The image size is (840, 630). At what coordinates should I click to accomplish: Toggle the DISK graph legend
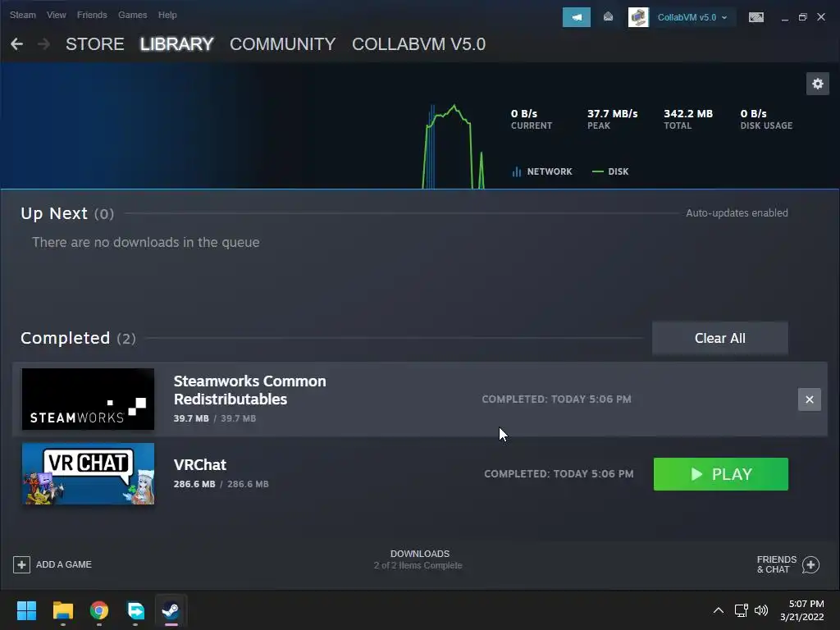(x=610, y=171)
